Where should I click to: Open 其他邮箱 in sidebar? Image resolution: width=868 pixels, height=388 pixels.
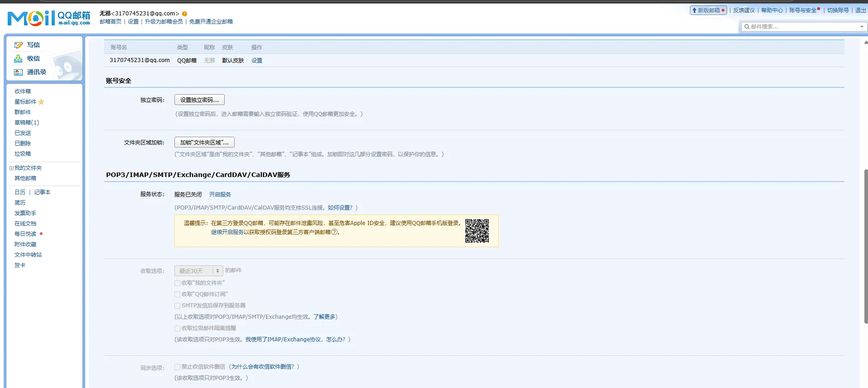(x=25, y=178)
